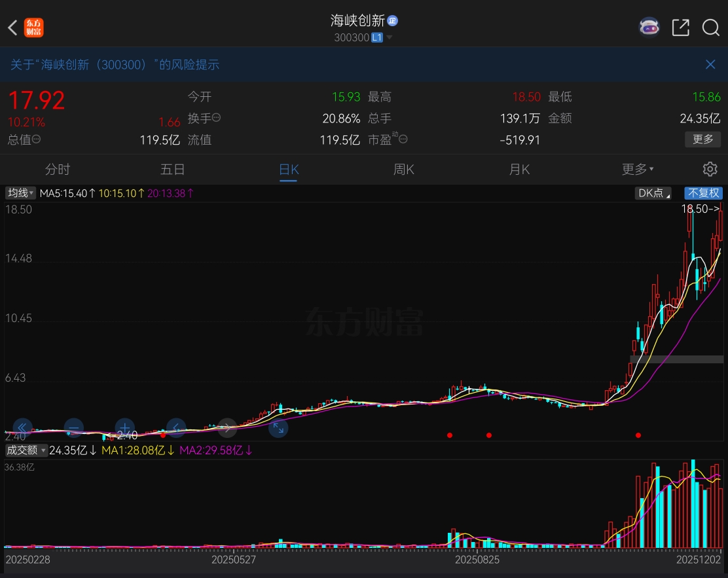Click the 金额 value 24.35亿
This screenshot has width=728, height=578.
(x=700, y=118)
